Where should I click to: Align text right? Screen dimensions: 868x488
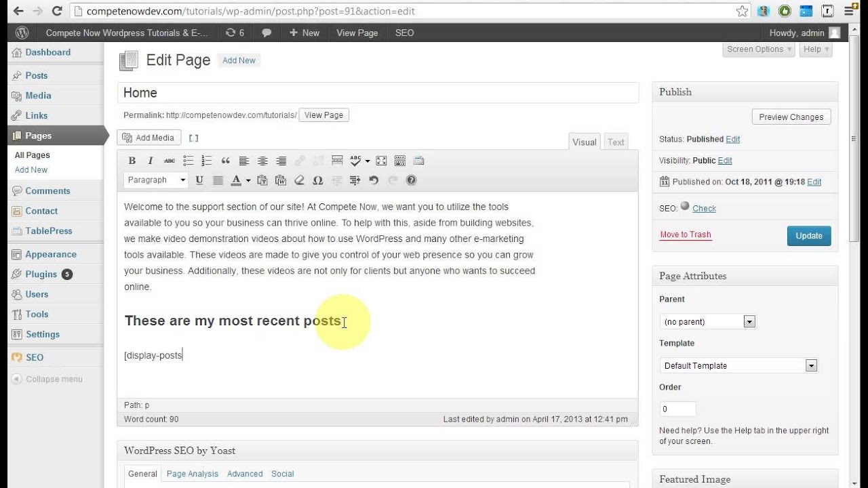pos(281,161)
